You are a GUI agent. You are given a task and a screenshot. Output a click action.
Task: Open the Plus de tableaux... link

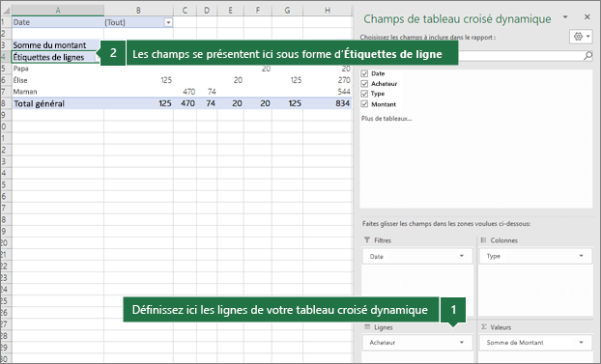[x=386, y=119]
